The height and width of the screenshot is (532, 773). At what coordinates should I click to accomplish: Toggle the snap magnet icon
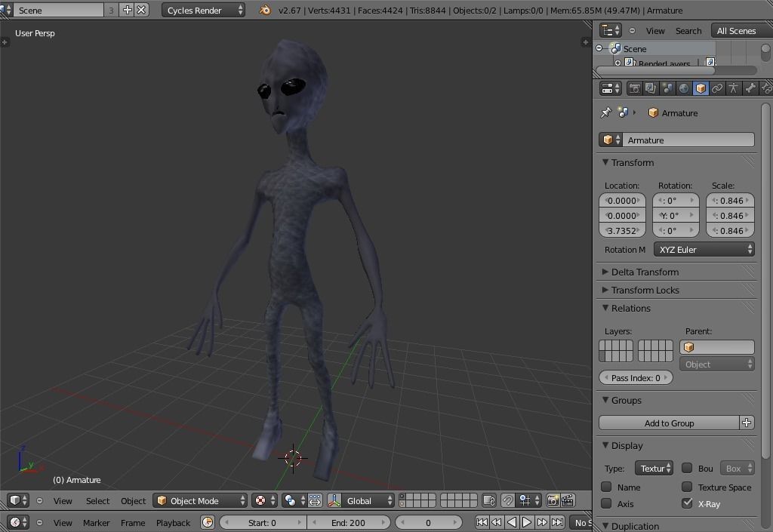tap(507, 500)
